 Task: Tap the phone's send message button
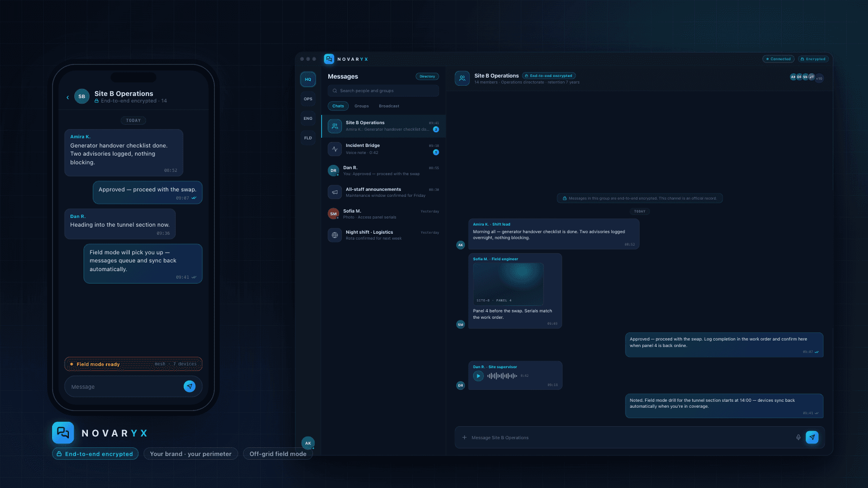(x=189, y=386)
